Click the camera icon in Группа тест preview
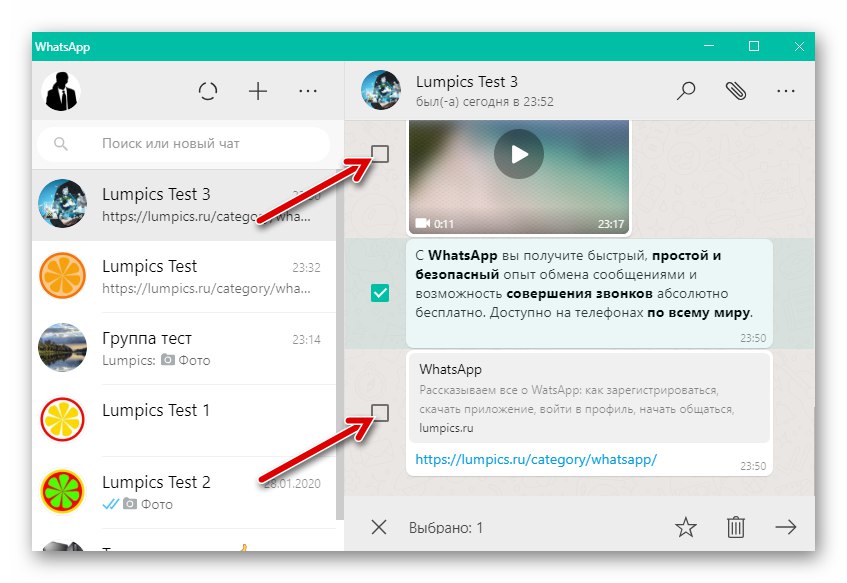 (x=168, y=360)
